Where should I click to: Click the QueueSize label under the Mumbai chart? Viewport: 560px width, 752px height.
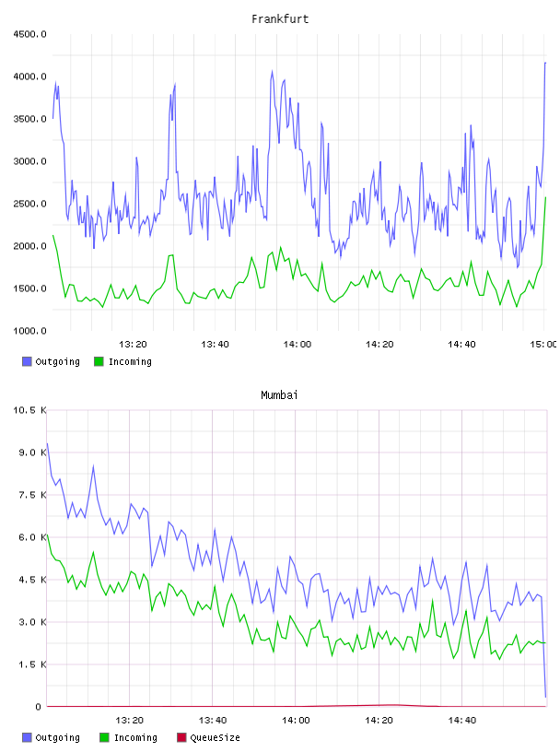tap(215, 737)
